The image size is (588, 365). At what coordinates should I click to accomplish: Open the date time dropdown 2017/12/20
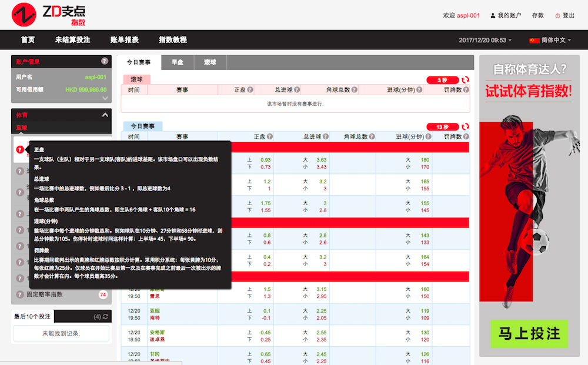[x=485, y=40]
